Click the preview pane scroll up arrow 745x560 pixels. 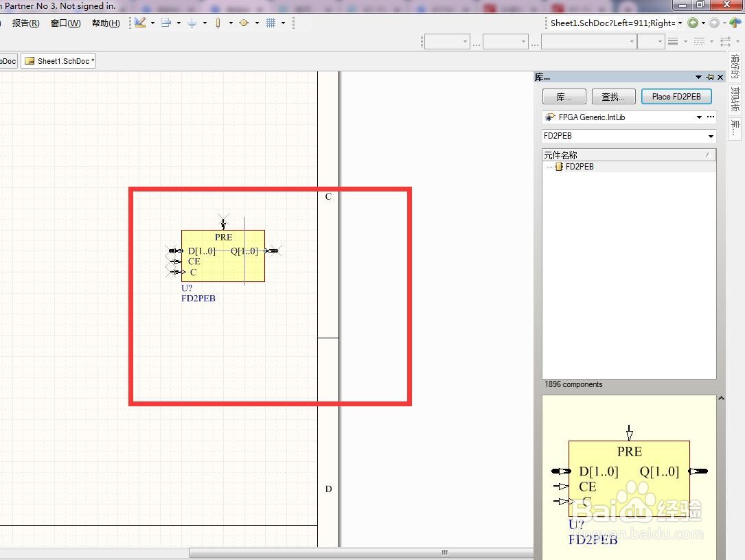721,398
